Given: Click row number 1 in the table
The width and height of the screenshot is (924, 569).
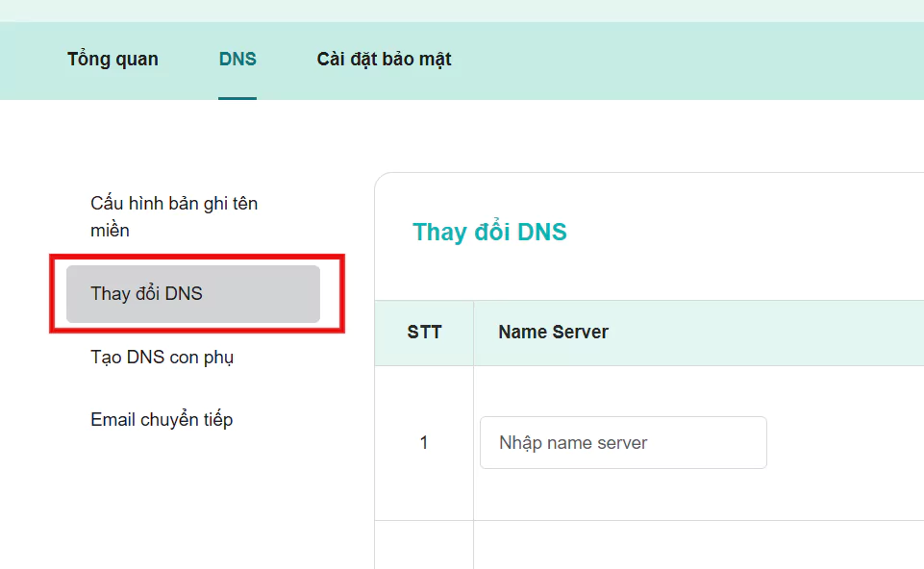Looking at the screenshot, I should pyautogui.click(x=423, y=442).
